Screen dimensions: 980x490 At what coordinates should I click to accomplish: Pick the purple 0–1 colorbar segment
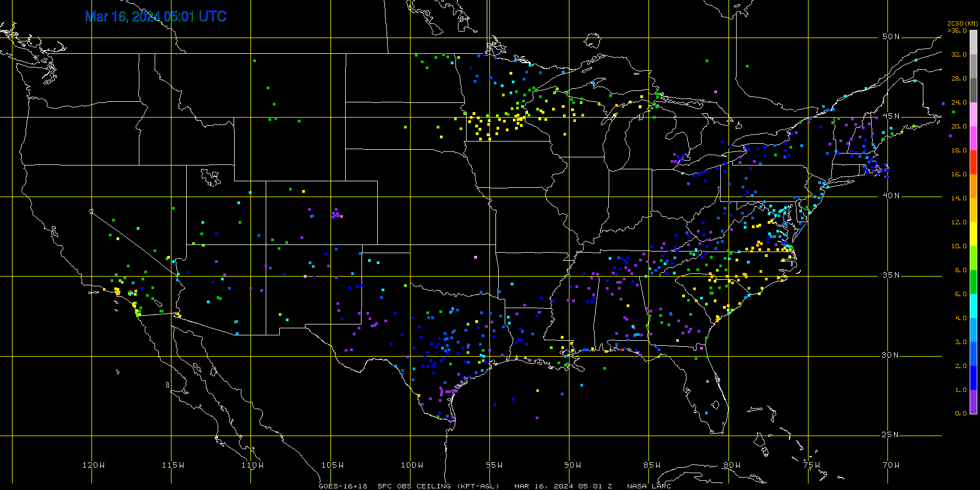(x=973, y=402)
